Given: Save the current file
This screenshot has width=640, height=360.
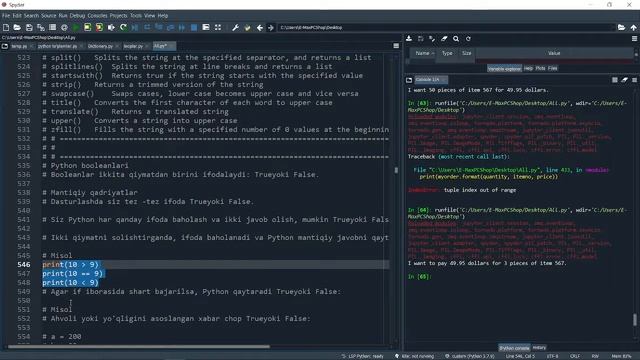Looking at the screenshot, I should (29, 27).
